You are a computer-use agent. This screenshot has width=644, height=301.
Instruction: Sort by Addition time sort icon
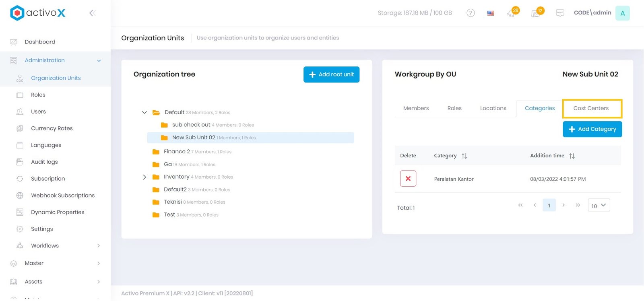(572, 156)
